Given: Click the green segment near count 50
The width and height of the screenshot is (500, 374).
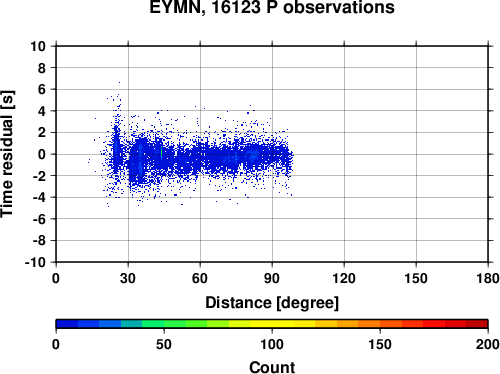Looking at the screenshot, I should [175, 324].
